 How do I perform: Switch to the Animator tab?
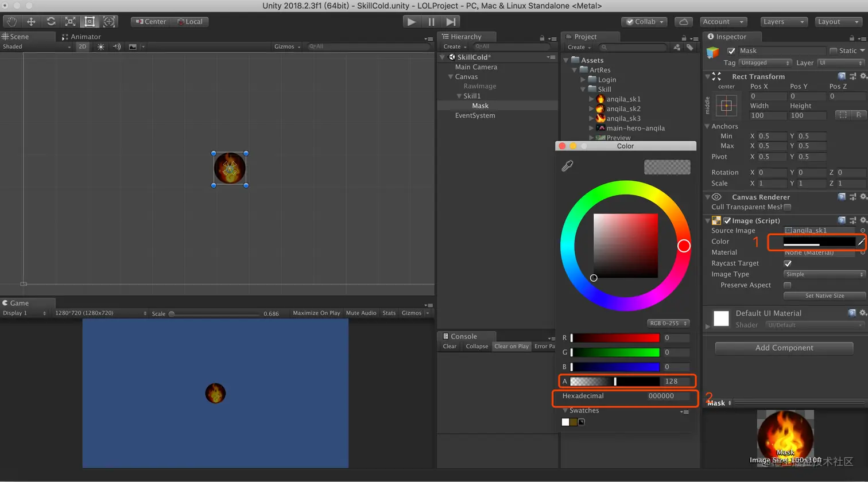pyautogui.click(x=81, y=37)
